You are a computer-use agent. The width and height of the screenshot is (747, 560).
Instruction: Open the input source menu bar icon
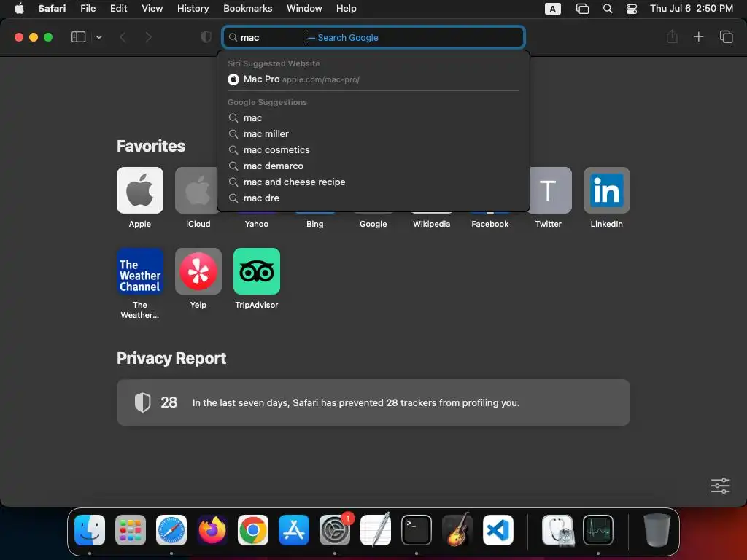553,9
